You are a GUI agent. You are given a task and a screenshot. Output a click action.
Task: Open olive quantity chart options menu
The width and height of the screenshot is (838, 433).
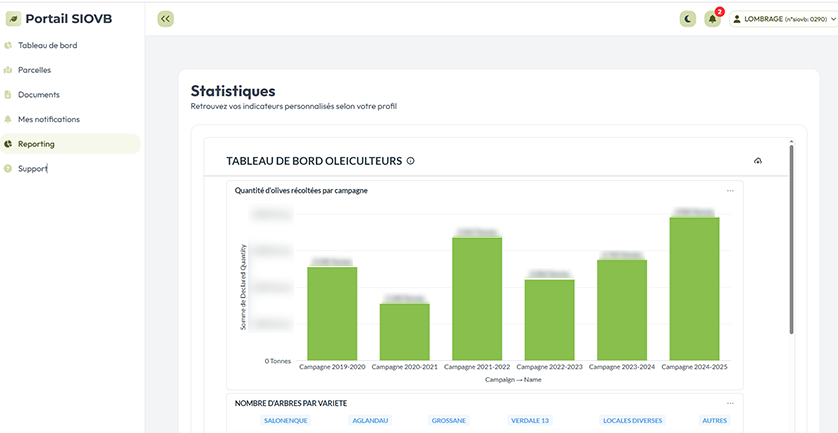coord(730,191)
